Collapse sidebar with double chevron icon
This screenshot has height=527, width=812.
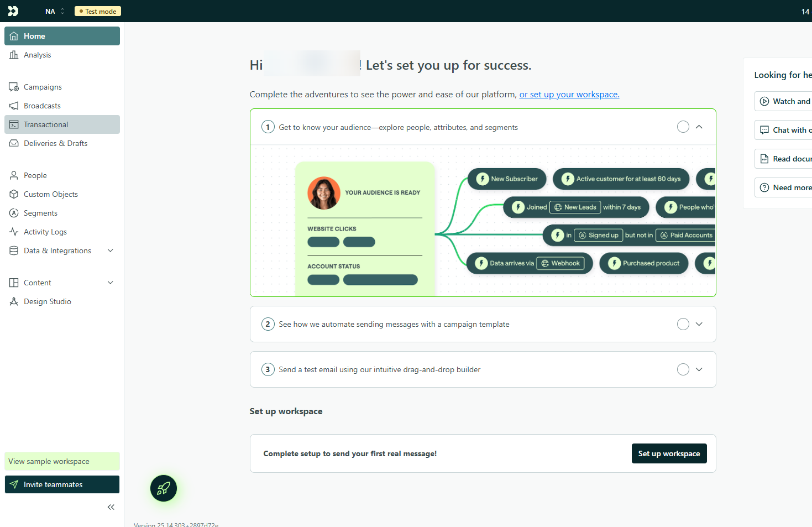click(x=111, y=507)
